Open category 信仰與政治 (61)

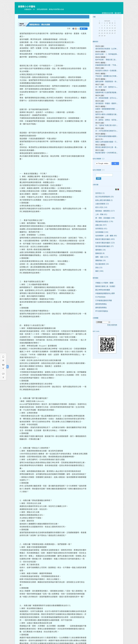coord(101,229)
